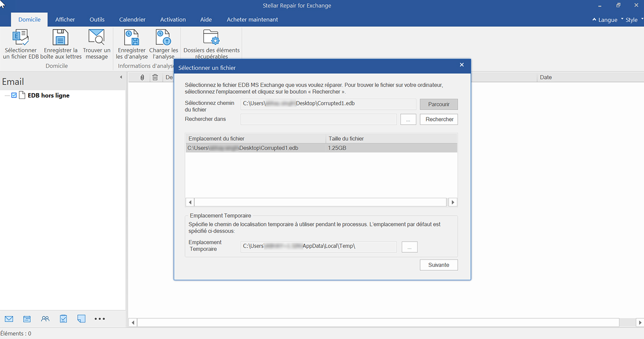Collapse the Email pane with arrow

coord(121,77)
